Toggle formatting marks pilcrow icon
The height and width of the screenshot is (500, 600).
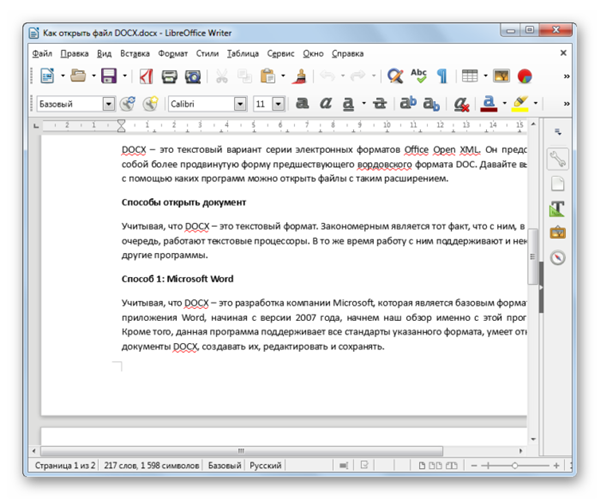pos(442,76)
